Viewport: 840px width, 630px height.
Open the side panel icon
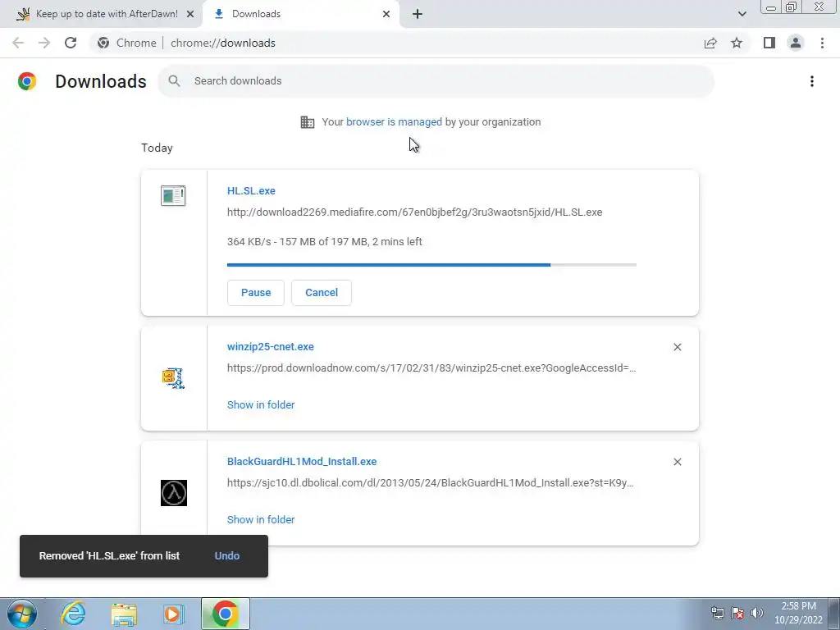769,43
